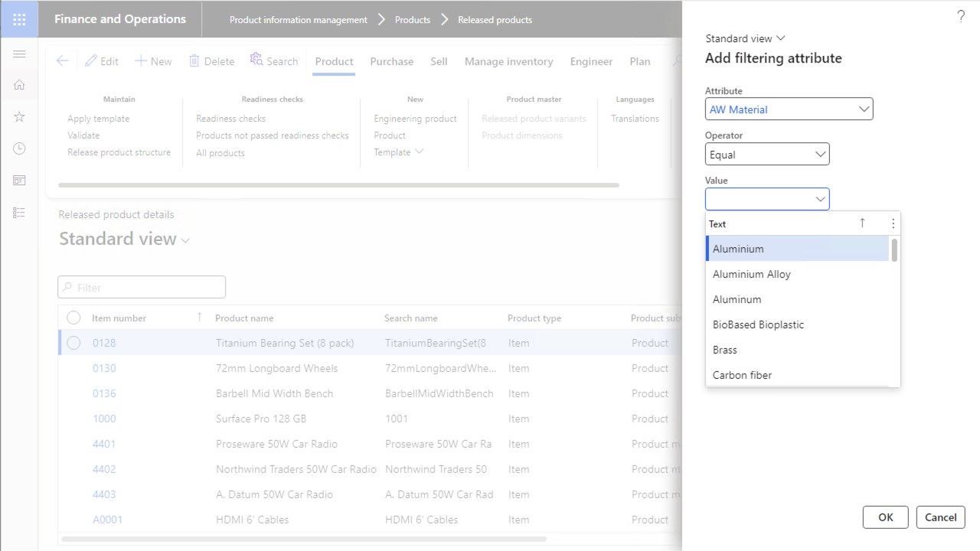The image size is (980, 551).
Task: Select the Product tab
Action: click(335, 61)
